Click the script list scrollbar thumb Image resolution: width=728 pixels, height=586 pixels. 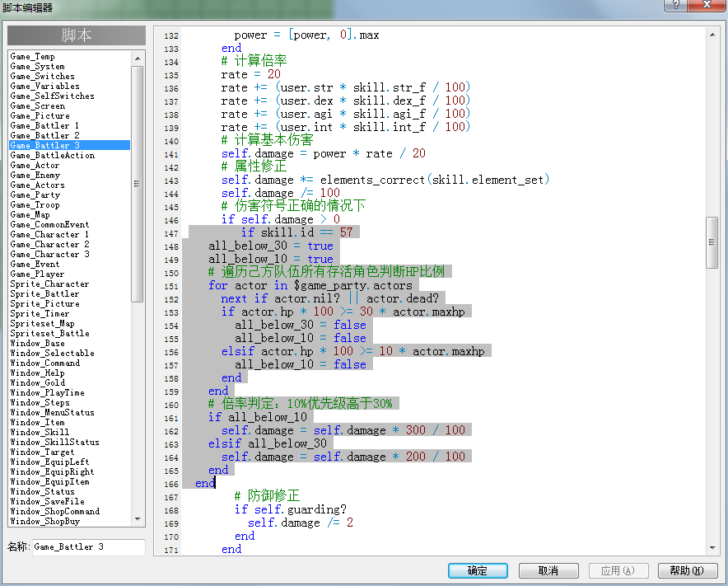point(138,184)
